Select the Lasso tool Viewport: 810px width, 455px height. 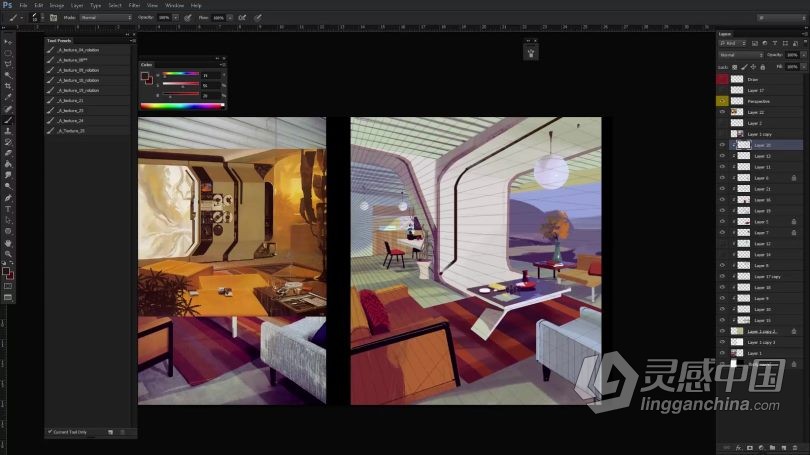click(8, 64)
